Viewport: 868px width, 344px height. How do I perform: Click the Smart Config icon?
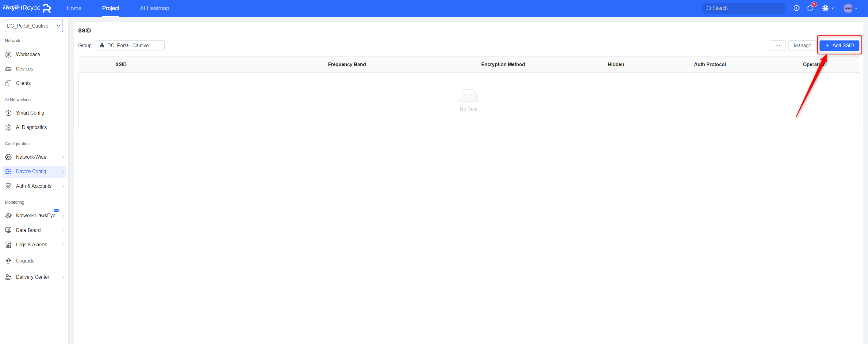pyautogui.click(x=8, y=113)
